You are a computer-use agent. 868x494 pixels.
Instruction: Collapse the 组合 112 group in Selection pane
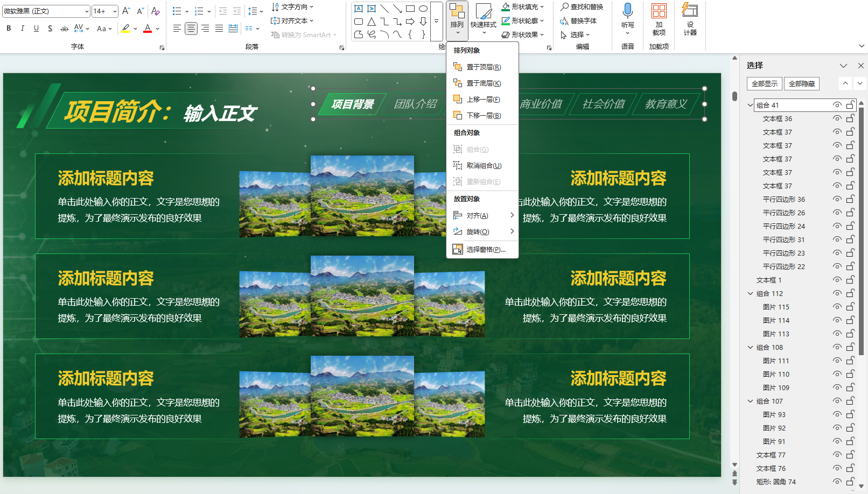point(750,293)
